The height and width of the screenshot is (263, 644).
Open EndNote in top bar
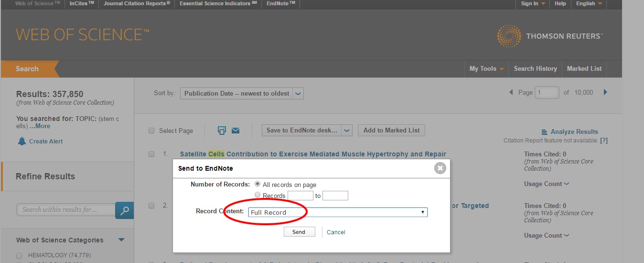[281, 3]
